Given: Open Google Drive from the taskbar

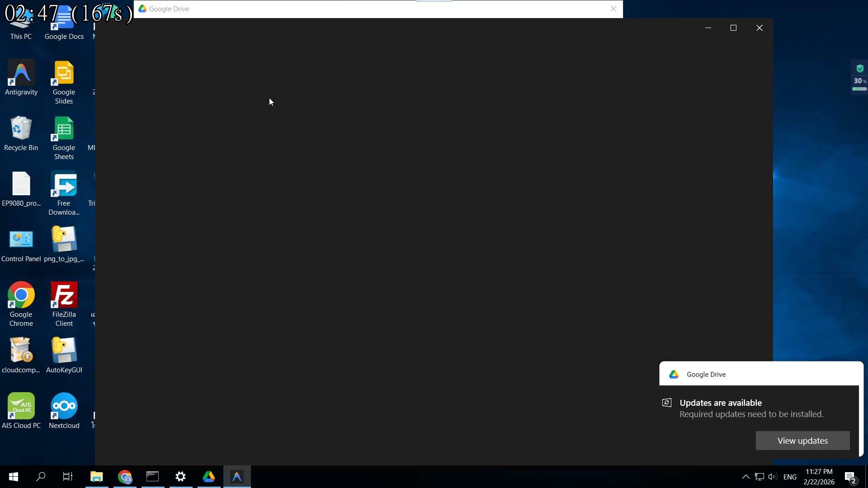Looking at the screenshot, I should pyautogui.click(x=209, y=477).
